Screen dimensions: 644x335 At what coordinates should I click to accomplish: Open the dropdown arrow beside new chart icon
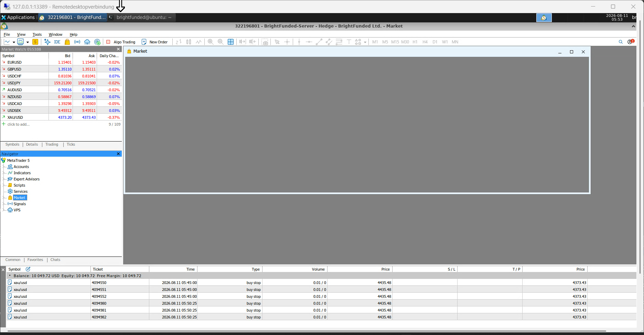(14, 42)
